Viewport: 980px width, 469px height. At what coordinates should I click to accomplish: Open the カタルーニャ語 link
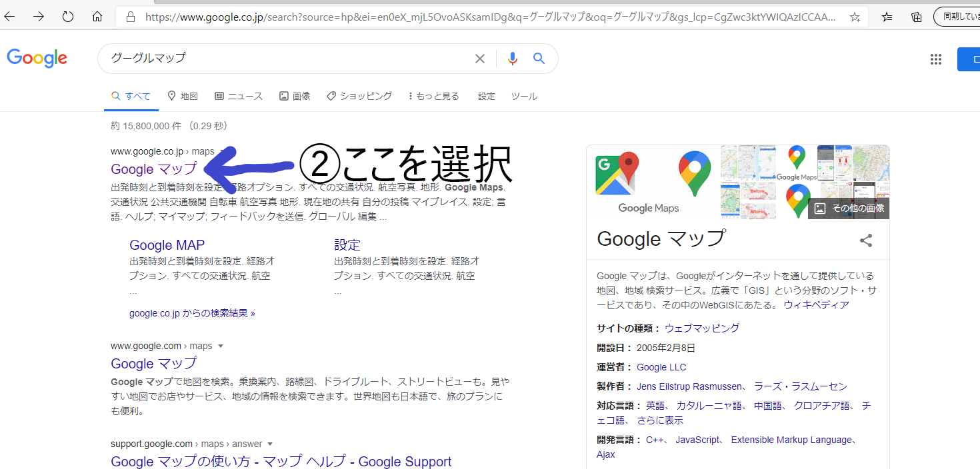pyautogui.click(x=710, y=406)
